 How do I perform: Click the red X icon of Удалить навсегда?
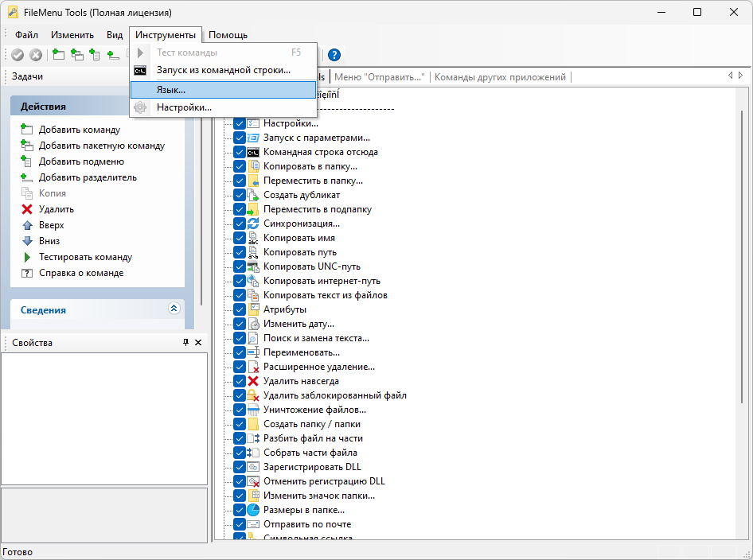point(253,381)
